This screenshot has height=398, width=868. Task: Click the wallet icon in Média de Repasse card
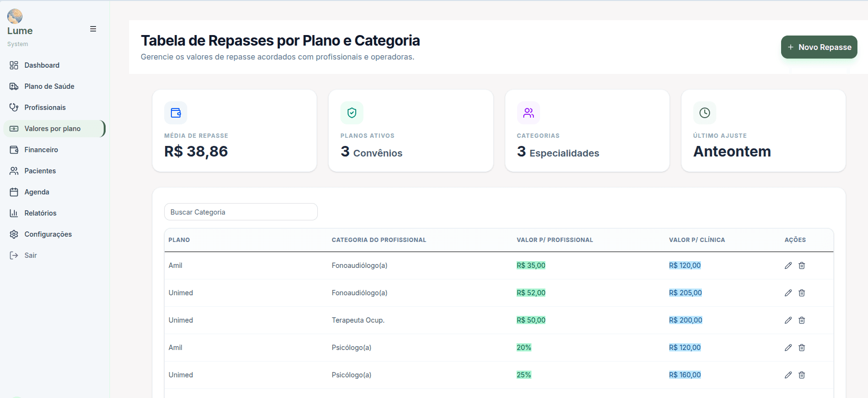176,113
